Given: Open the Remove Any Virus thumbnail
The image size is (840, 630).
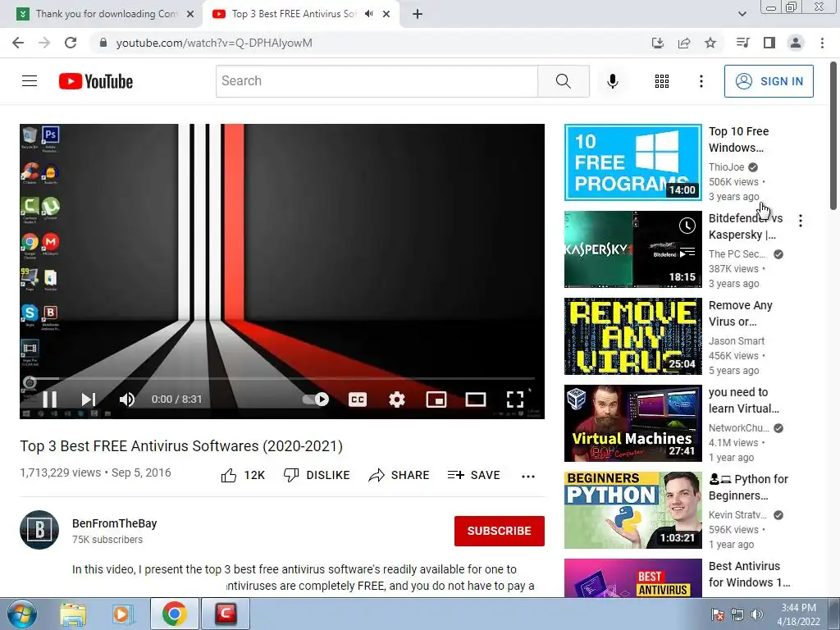Looking at the screenshot, I should [x=632, y=336].
